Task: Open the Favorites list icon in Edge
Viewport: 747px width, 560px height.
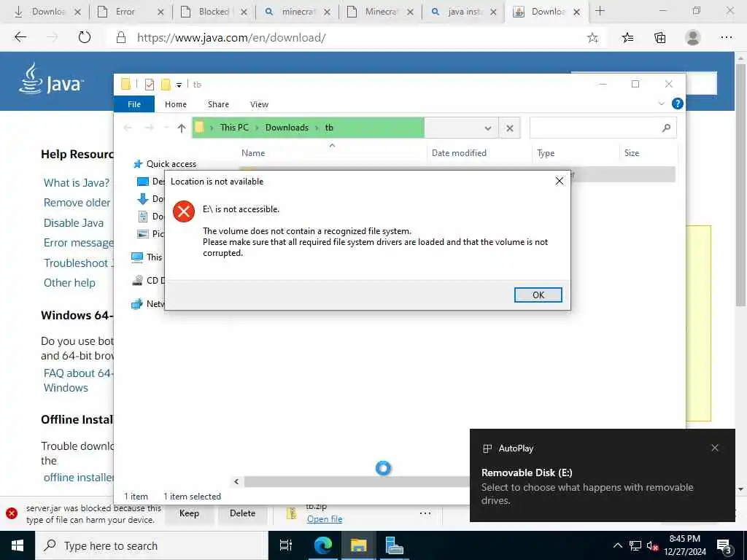Action: click(628, 38)
